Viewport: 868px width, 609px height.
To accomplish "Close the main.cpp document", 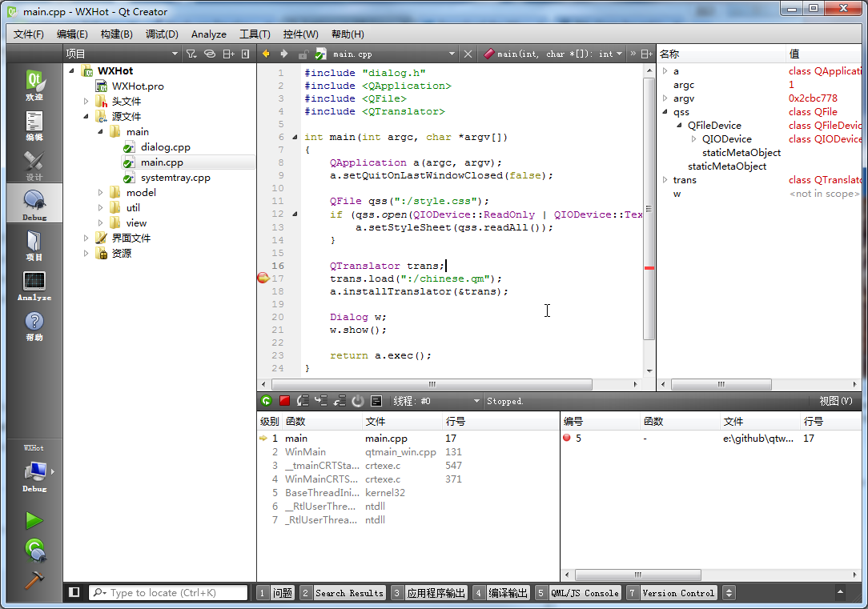I will click(x=468, y=54).
